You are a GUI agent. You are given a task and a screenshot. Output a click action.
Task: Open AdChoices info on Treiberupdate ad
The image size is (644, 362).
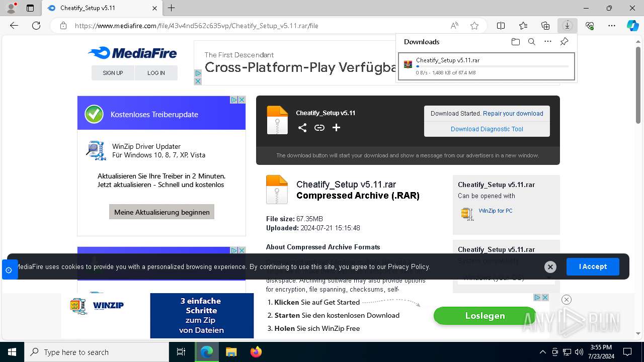234,100
